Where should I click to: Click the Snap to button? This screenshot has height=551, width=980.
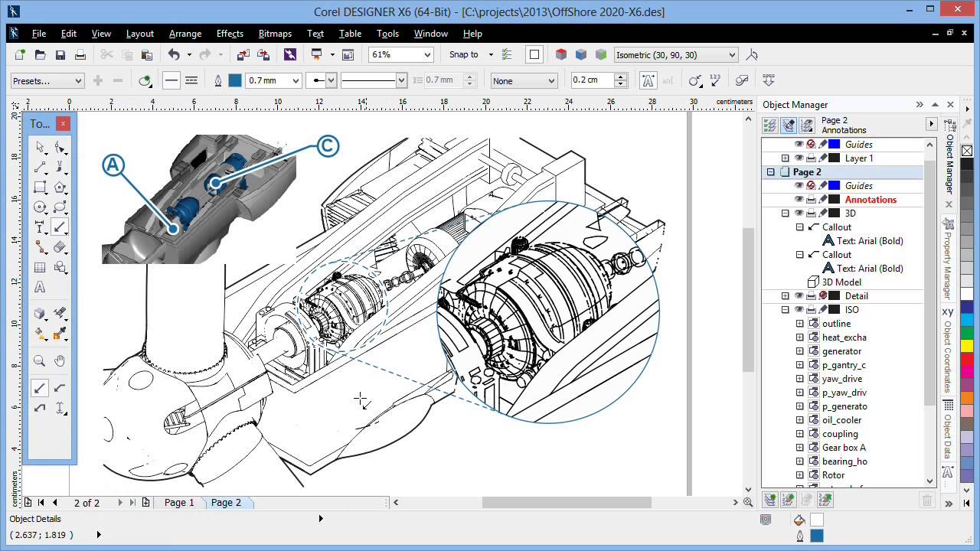[464, 54]
